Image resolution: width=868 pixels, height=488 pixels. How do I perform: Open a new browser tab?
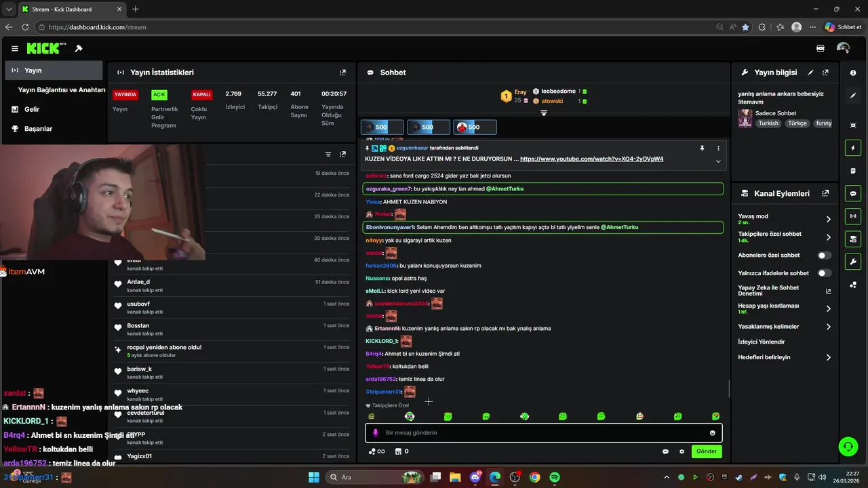coord(136,9)
